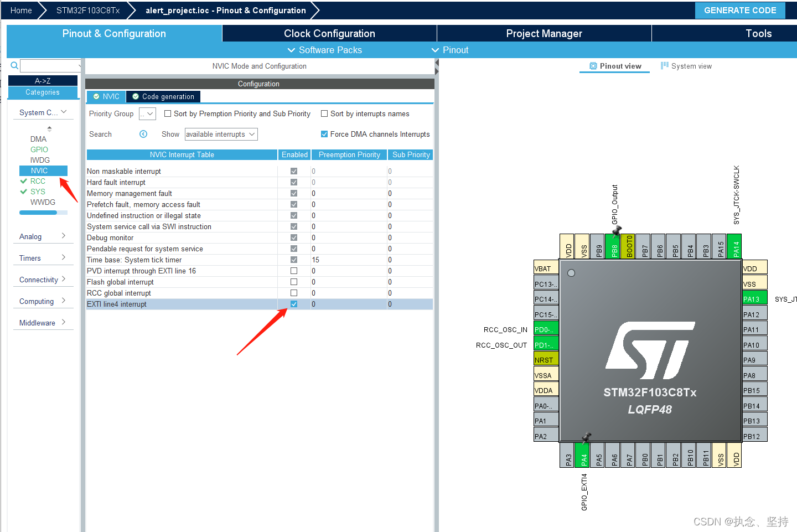Open the Tools tab

click(758, 33)
